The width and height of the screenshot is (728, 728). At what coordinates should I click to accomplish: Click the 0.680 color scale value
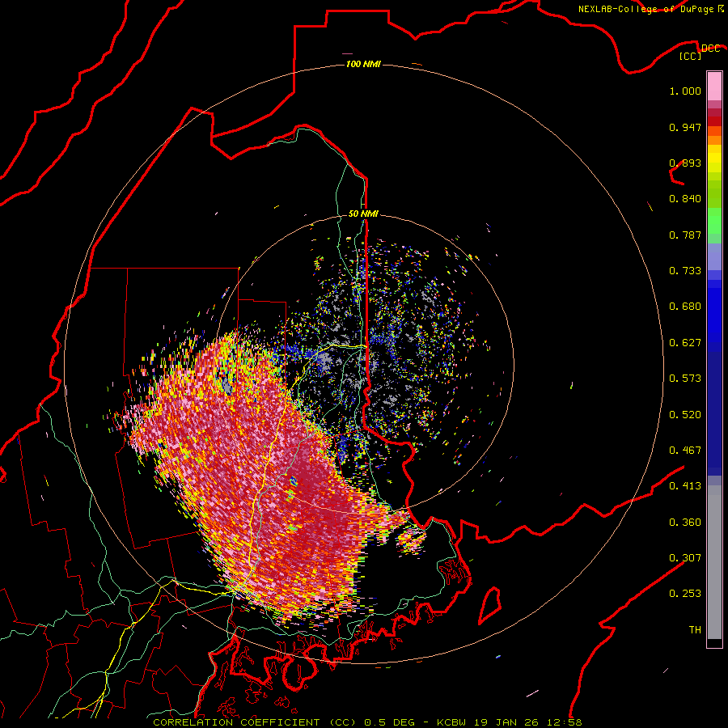685,307
